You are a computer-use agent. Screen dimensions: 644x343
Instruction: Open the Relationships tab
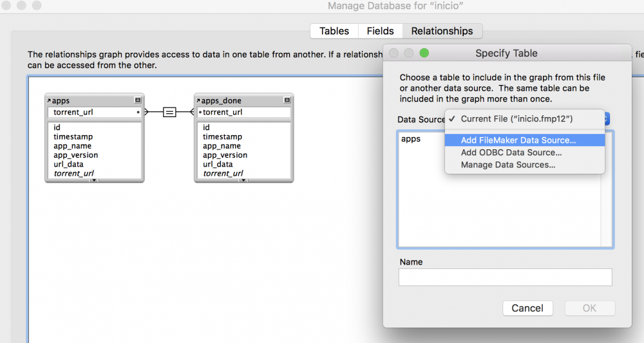(x=442, y=31)
